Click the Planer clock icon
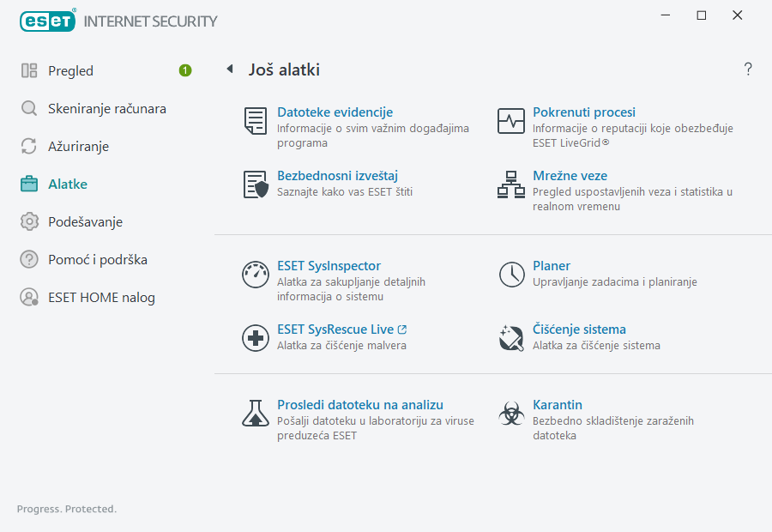Screen dimensions: 772x532 point(511,275)
